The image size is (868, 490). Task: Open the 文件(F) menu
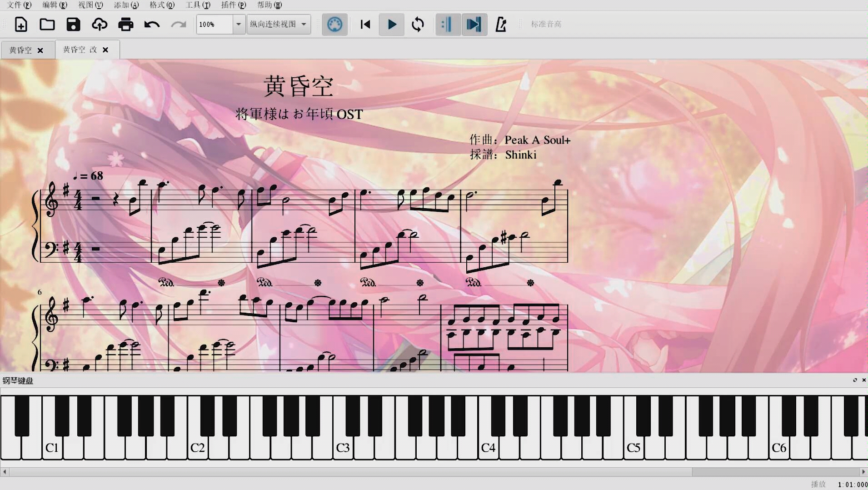click(x=19, y=5)
